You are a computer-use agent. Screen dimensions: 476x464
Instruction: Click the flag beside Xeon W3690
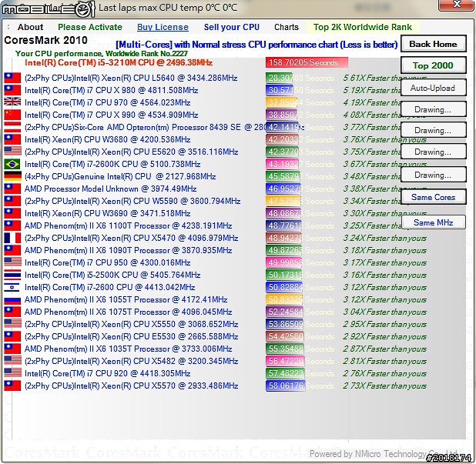point(12,213)
